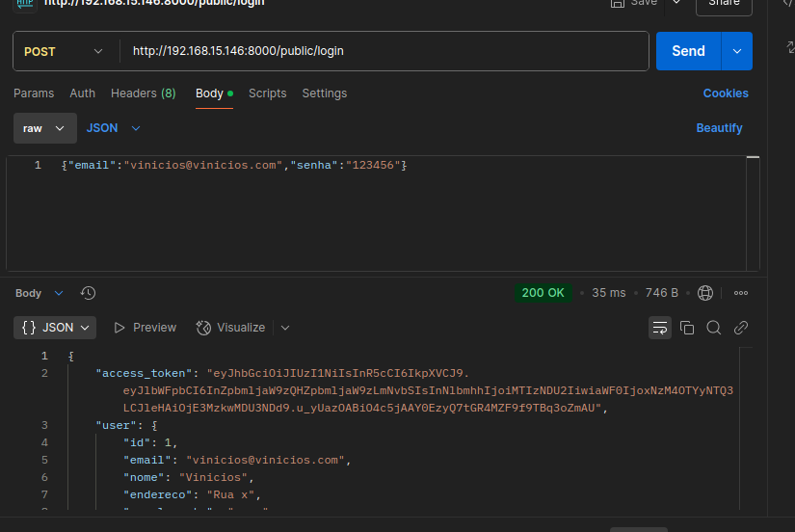Expand the Send options arrow
Viewport: 795px width, 532px height.
pos(736,51)
